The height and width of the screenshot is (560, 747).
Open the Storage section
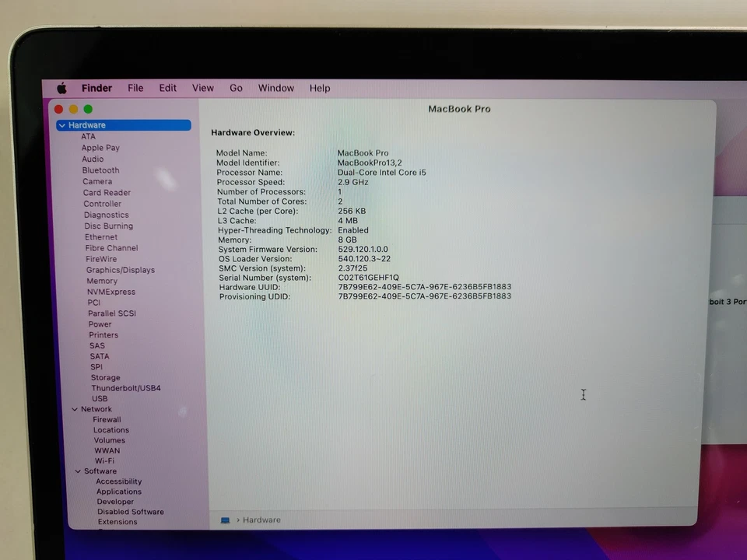point(105,377)
